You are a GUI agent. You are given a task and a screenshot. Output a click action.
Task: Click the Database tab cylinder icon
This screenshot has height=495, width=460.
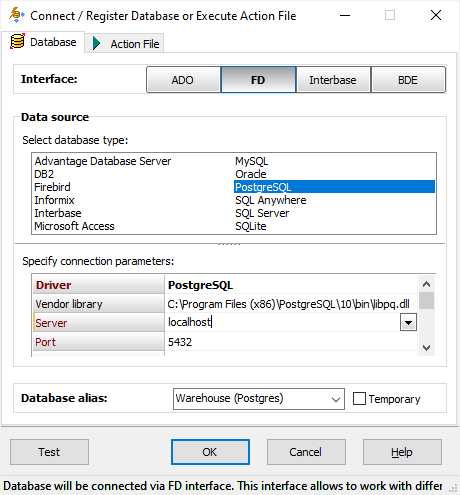point(17,42)
